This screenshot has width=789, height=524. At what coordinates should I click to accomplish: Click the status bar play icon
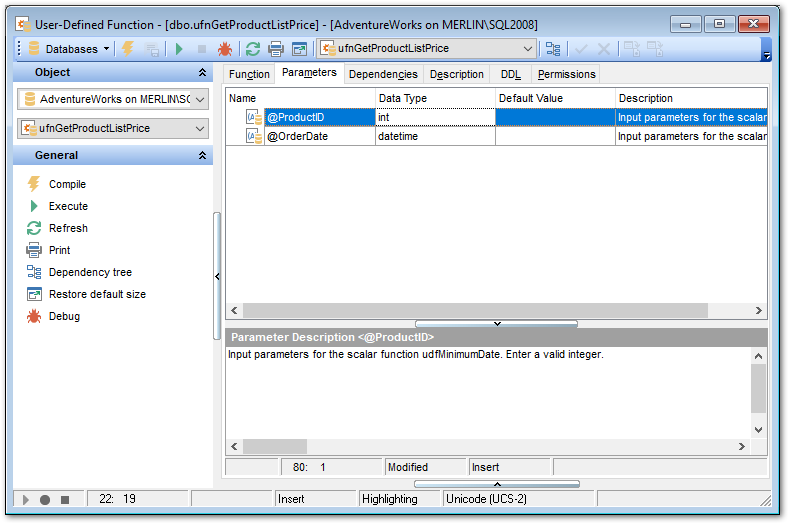tap(26, 499)
